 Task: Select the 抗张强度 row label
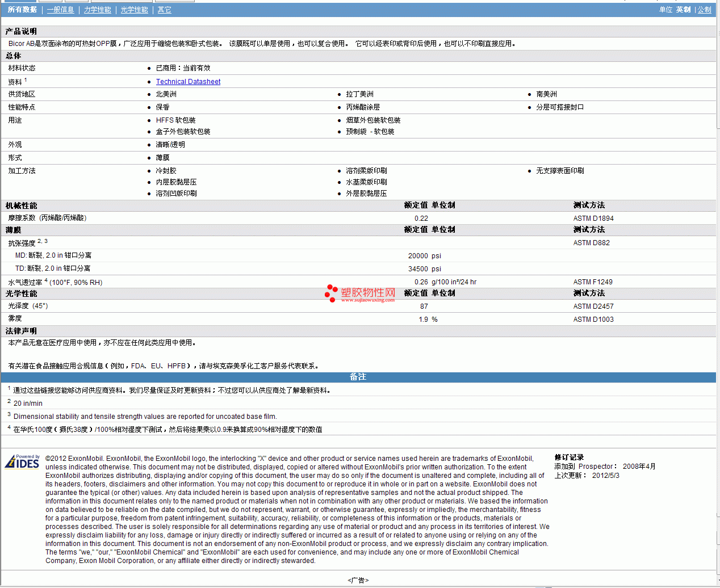pos(22,243)
